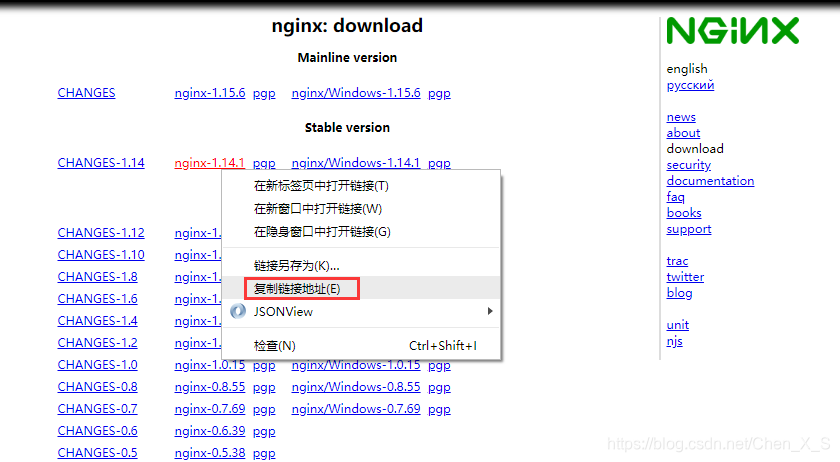Screen dimensions: 840x462
Task: Open the twitter link
Action: coord(685,277)
